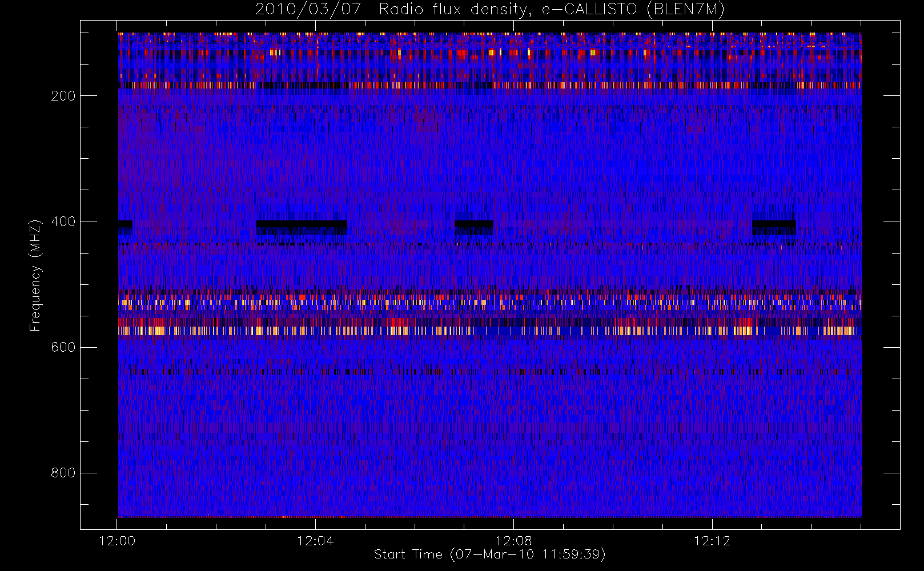Screen dimensions: 924x571
Task: Click the 400 frequency tick label
Action: pyautogui.click(x=63, y=222)
